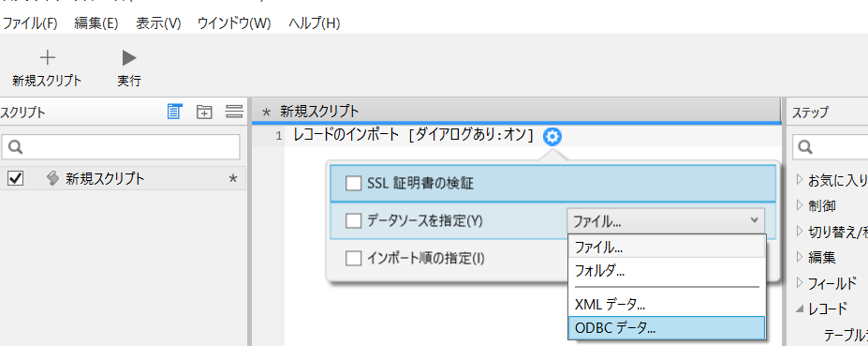Click magnifier icon in Steps search box
The image size is (868, 346).
coord(805,147)
